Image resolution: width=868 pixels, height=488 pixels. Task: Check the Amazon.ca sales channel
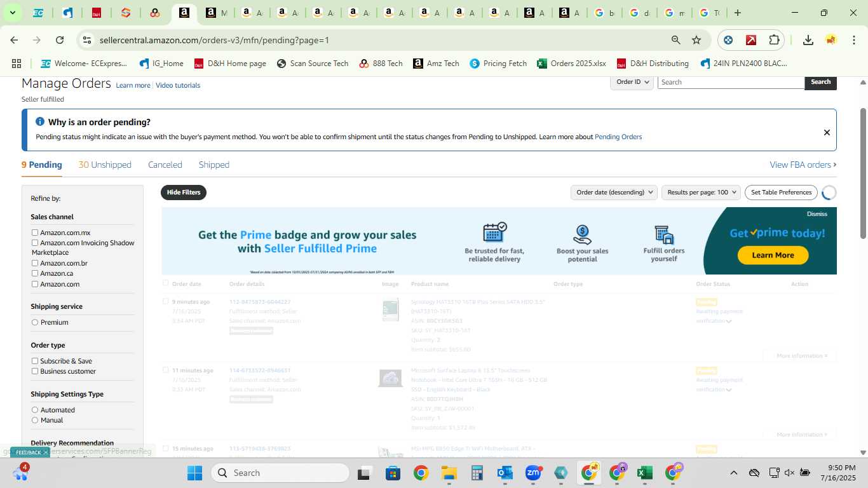click(35, 273)
